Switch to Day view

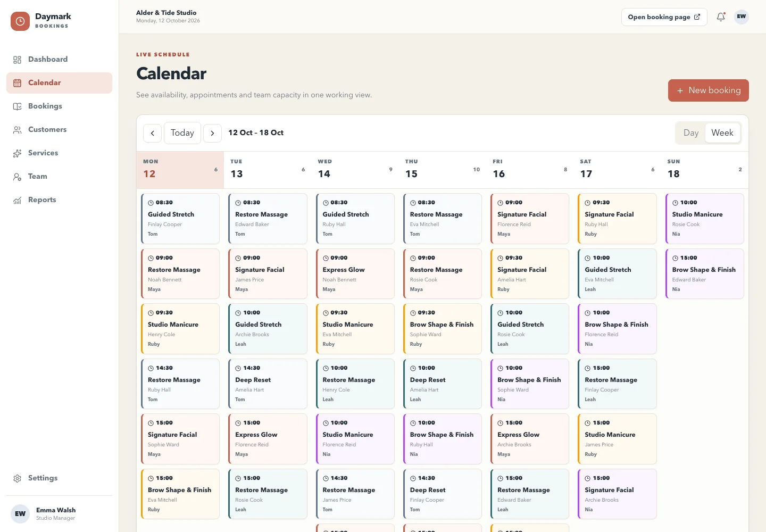(691, 133)
